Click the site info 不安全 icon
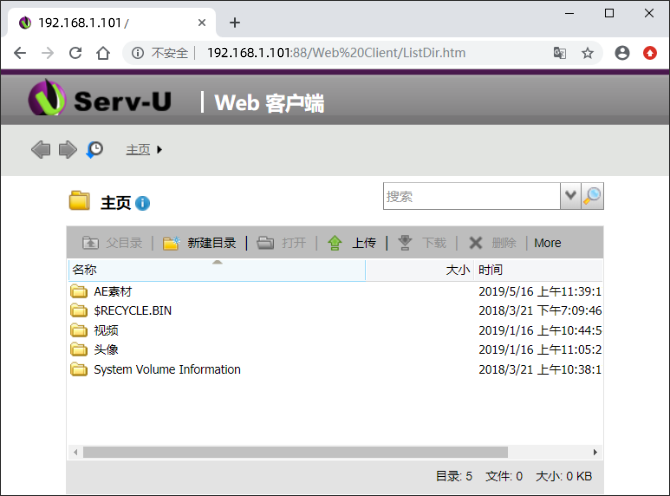Screen dimensions: 670x496 138,53
